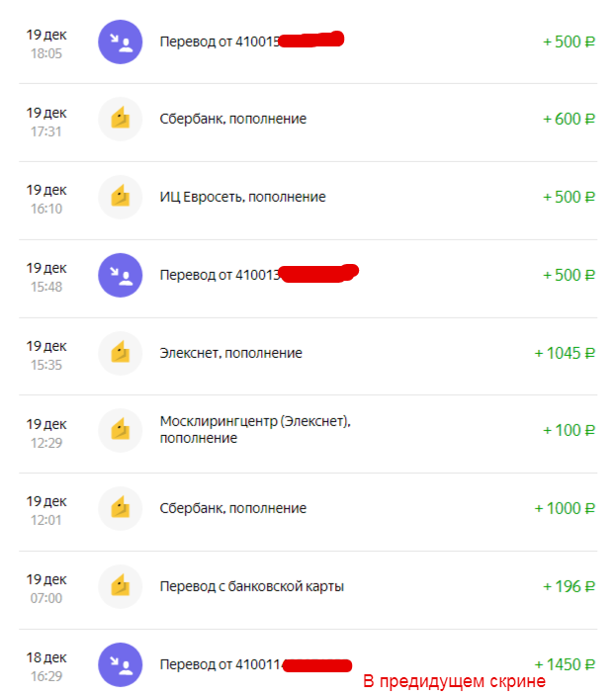Open the Перевод от 410015 transaction
The width and height of the screenshot is (616, 697).
click(x=219, y=42)
